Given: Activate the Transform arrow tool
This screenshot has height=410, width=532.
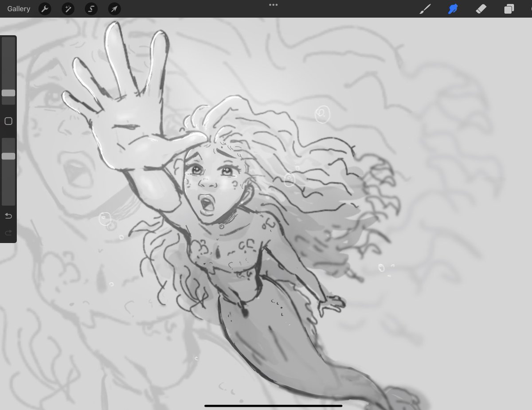Looking at the screenshot, I should pyautogui.click(x=114, y=9).
